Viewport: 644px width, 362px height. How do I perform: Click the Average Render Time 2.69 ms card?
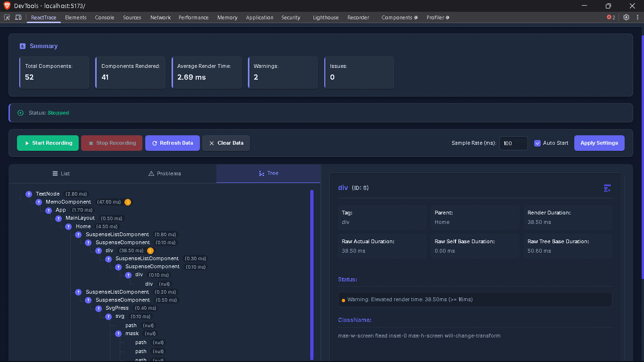(x=206, y=73)
